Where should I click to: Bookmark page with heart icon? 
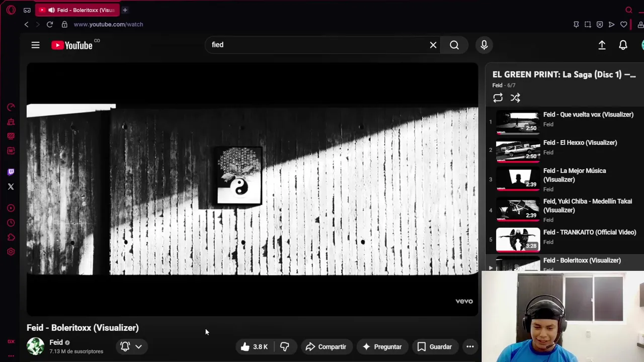coord(623,24)
